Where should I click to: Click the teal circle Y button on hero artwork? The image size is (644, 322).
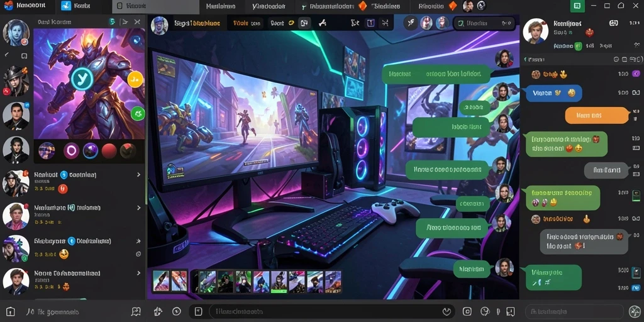tap(82, 79)
